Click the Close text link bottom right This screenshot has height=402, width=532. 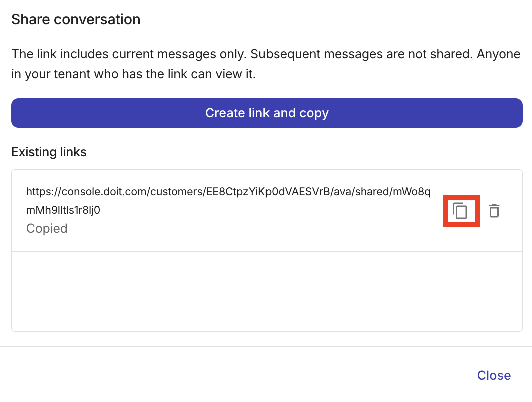[x=494, y=375]
